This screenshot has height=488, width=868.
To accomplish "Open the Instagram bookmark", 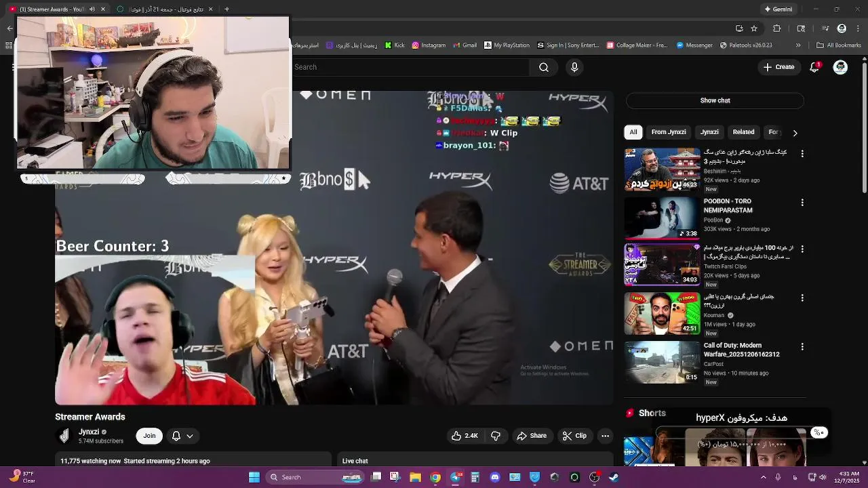I will coord(429,45).
